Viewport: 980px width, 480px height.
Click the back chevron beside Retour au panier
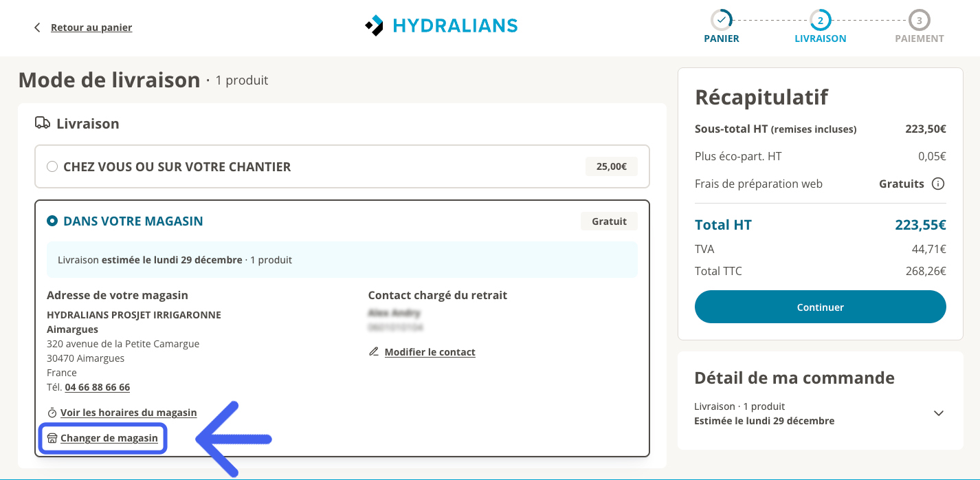37,28
